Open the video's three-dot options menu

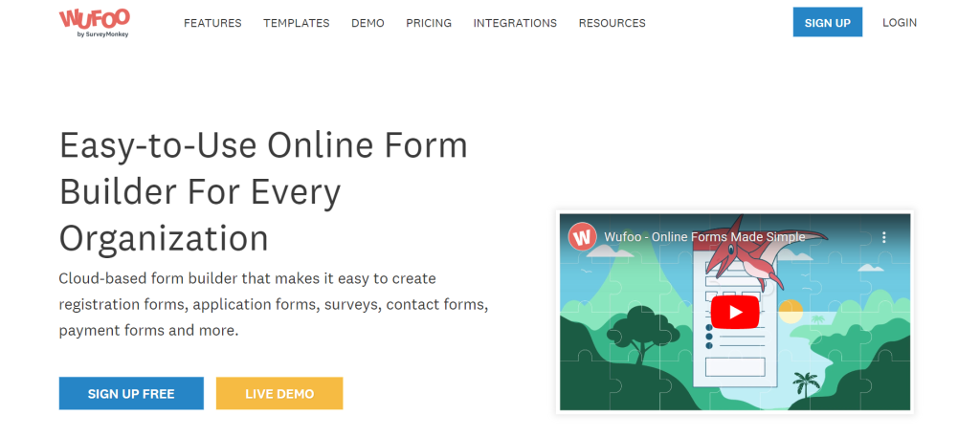pos(883,237)
